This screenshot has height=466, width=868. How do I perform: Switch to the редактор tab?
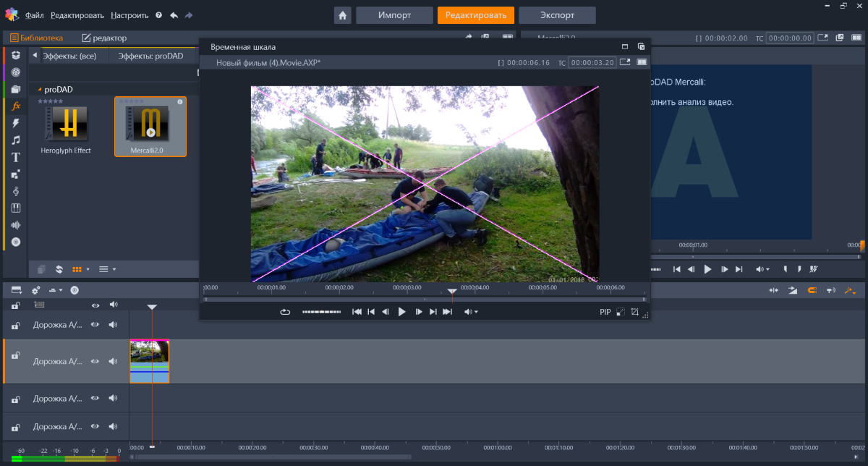(x=104, y=38)
